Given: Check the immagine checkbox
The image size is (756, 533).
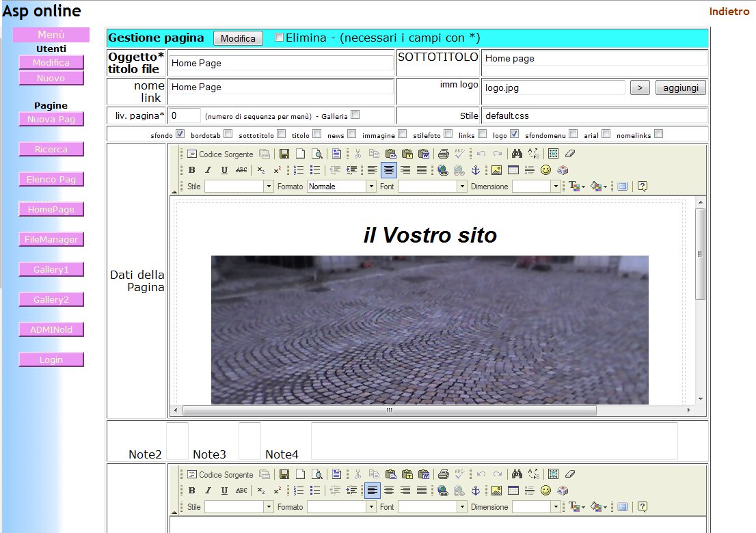Looking at the screenshot, I should (x=403, y=134).
